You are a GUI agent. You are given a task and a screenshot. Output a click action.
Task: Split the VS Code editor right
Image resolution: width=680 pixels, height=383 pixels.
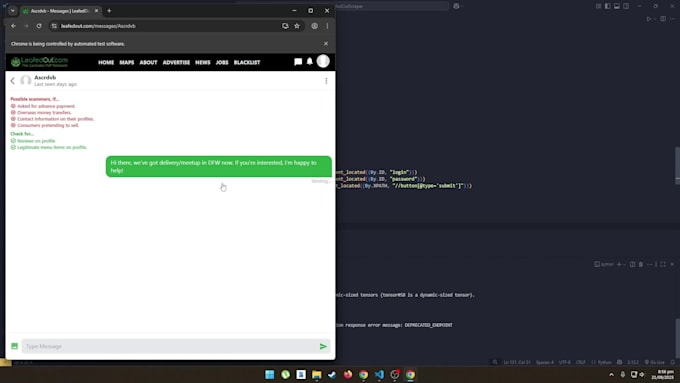pos(663,19)
